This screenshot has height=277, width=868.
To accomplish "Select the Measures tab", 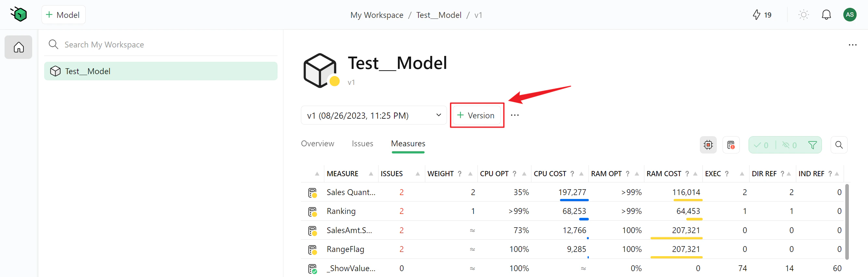I will (408, 143).
